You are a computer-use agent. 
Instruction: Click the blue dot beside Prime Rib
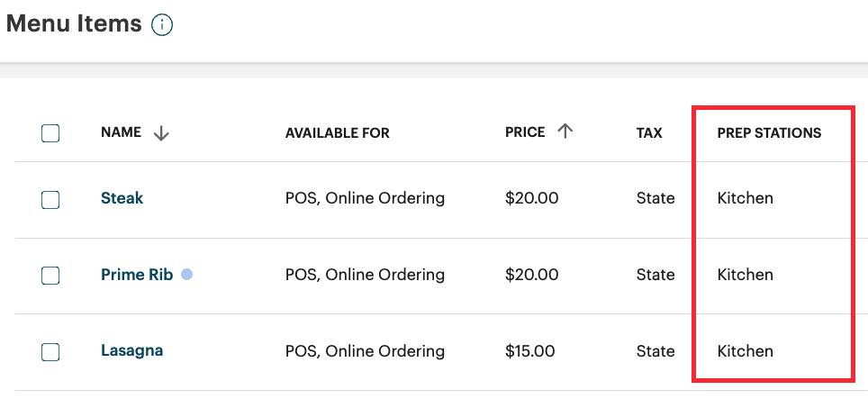tap(186, 275)
